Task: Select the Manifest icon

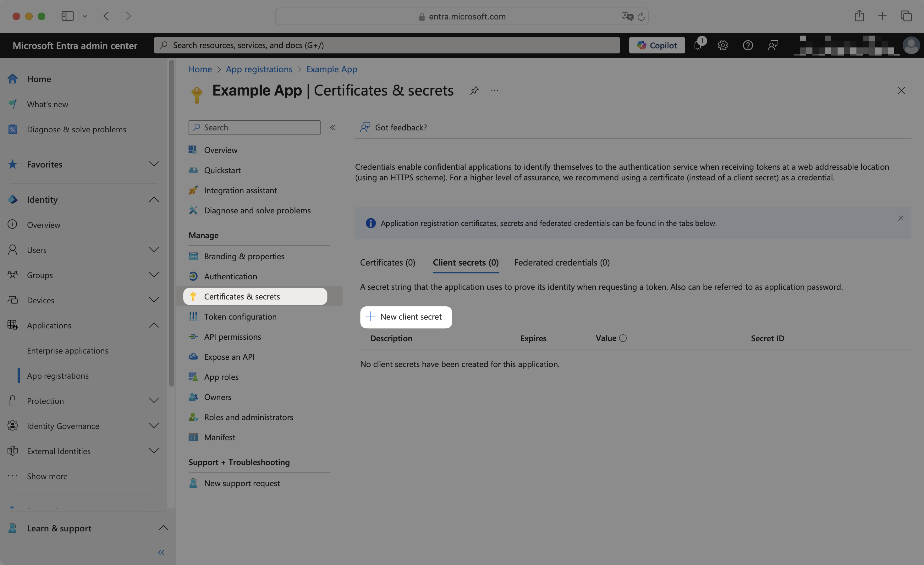Action: click(x=193, y=437)
